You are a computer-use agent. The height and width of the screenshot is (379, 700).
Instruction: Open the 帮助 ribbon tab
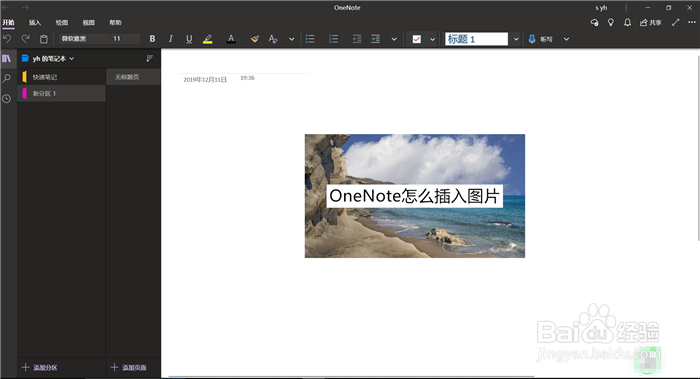click(115, 22)
